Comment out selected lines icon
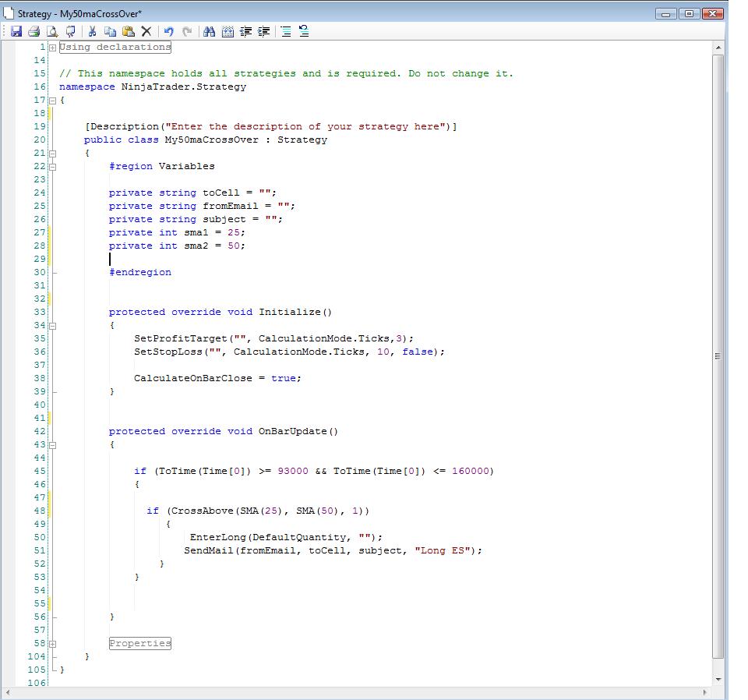This screenshot has width=748, height=700. 286,31
